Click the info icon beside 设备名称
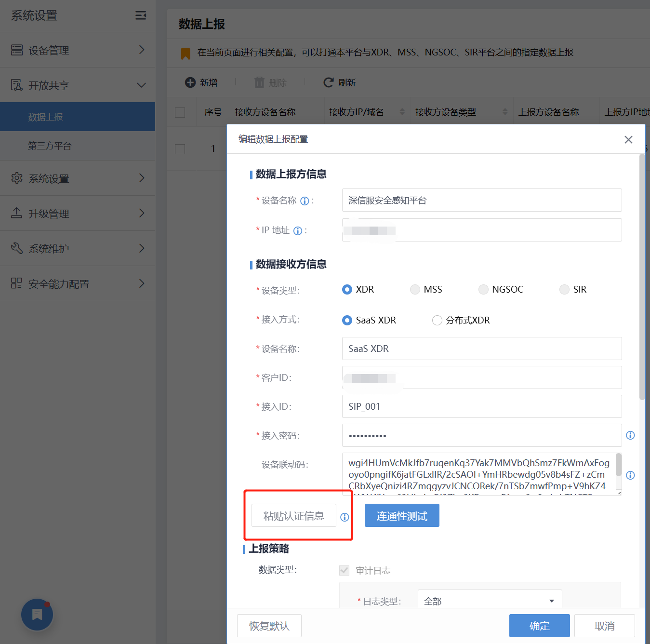This screenshot has height=644, width=650. (305, 201)
